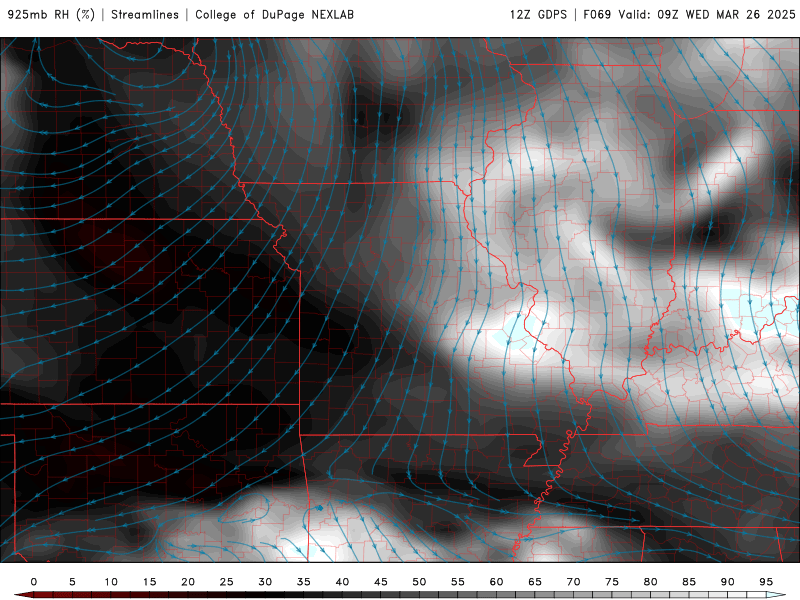Click the '45' label on the color scale
800x600 pixels.
click(x=381, y=582)
